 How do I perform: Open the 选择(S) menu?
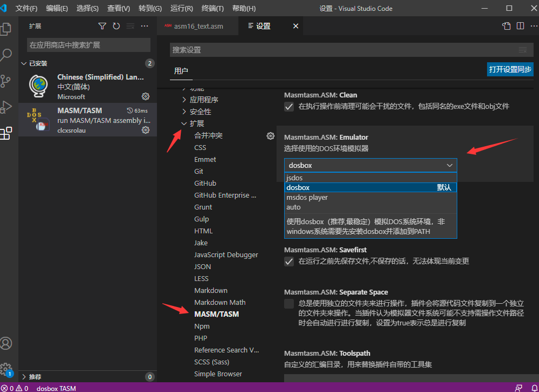point(87,8)
